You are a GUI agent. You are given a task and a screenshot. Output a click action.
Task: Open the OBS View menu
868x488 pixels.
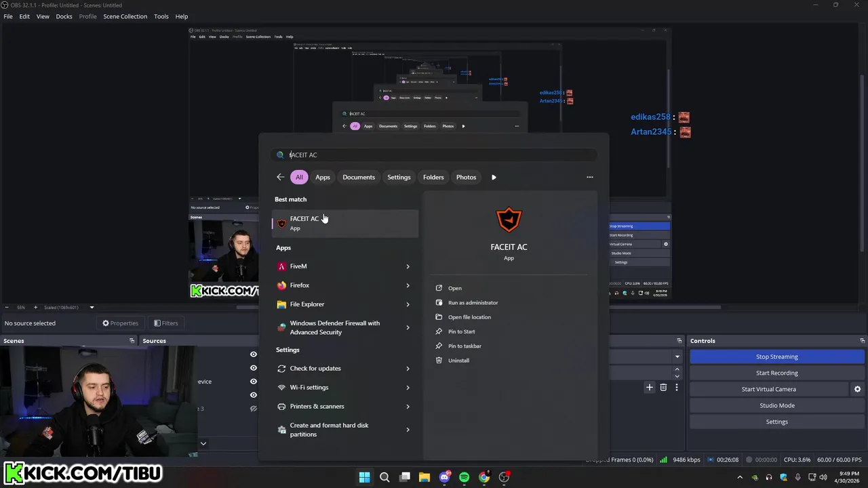43,16
